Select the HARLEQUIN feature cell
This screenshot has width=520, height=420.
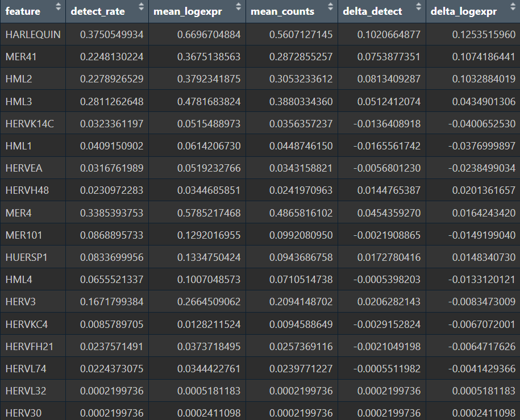(33, 35)
